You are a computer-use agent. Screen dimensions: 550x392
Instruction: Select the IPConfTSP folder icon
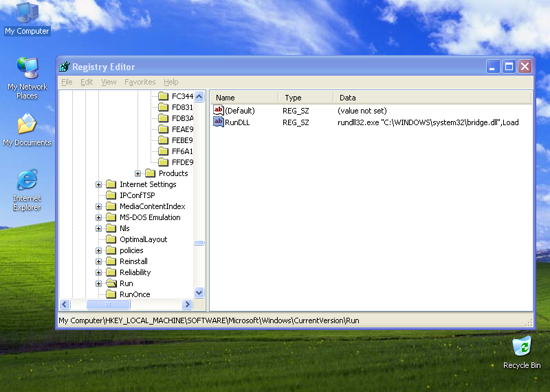(x=111, y=195)
